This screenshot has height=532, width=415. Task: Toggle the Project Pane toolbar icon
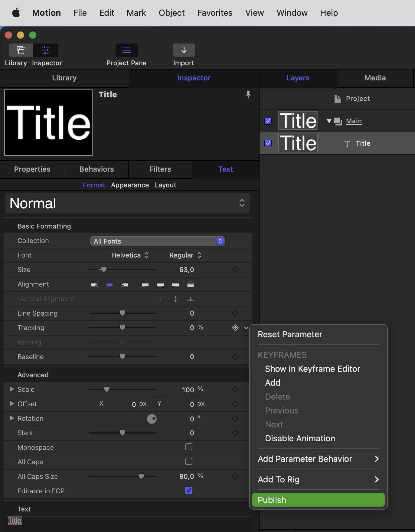127,50
